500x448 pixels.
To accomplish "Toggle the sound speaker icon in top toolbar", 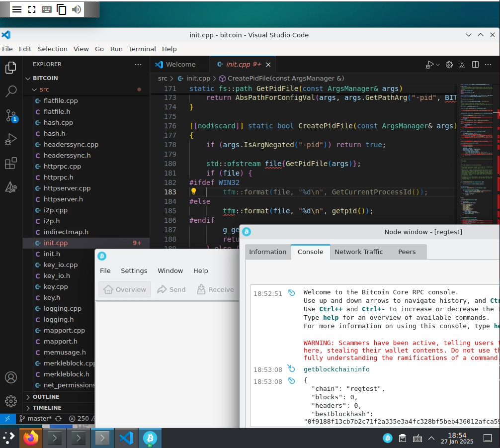I will (77, 9).
